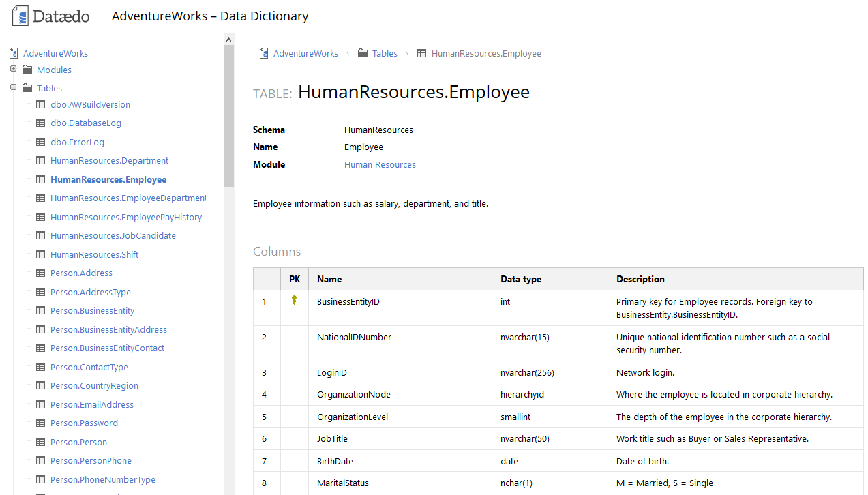Click table icon beside dbo.AWBuildVersion
Viewport: 868px width, 495px height.
(x=40, y=105)
